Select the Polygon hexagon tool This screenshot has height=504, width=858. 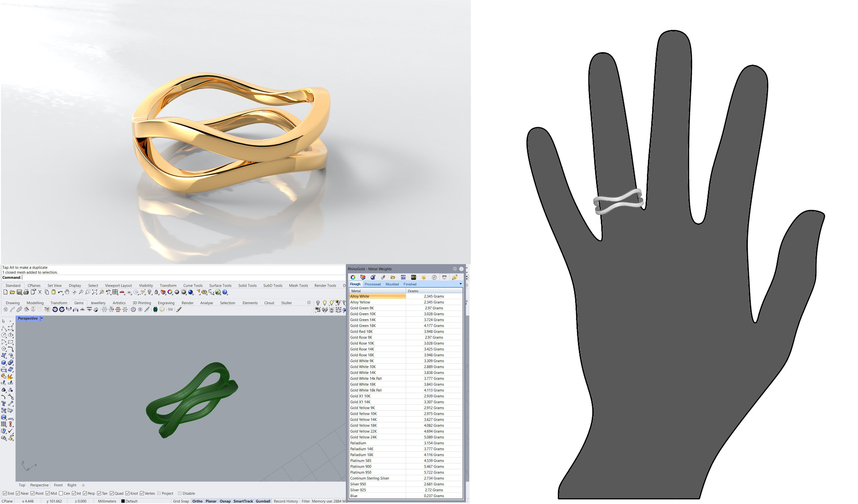pyautogui.click(x=4, y=349)
